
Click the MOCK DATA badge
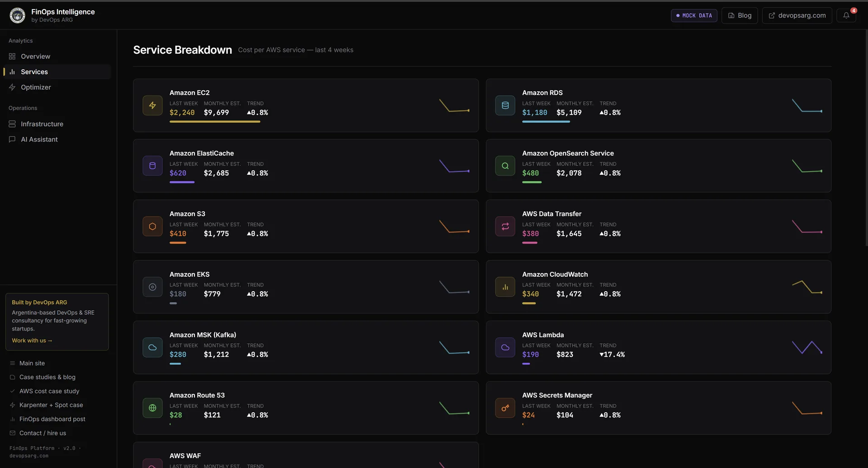tap(694, 15)
